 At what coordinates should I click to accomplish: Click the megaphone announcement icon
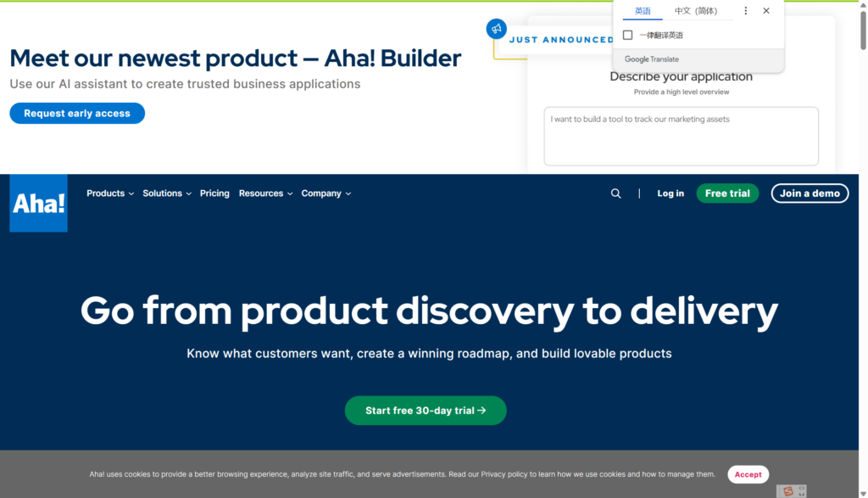(x=496, y=29)
